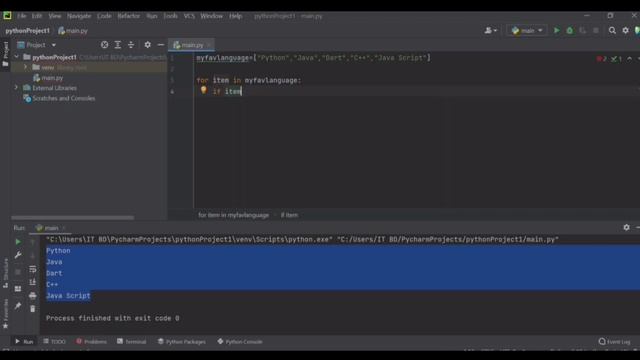This screenshot has width=640, height=360.
Task: Rerun main from Run panel
Action: tap(18, 242)
